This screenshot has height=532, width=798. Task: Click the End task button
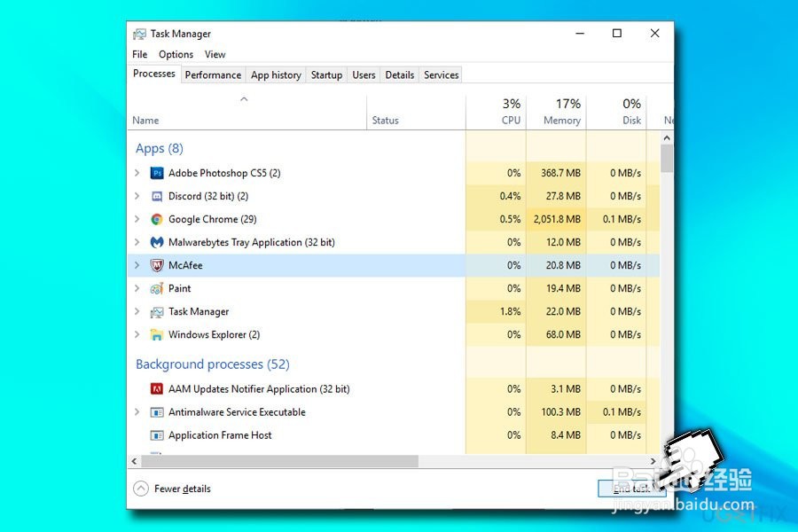pyautogui.click(x=631, y=489)
